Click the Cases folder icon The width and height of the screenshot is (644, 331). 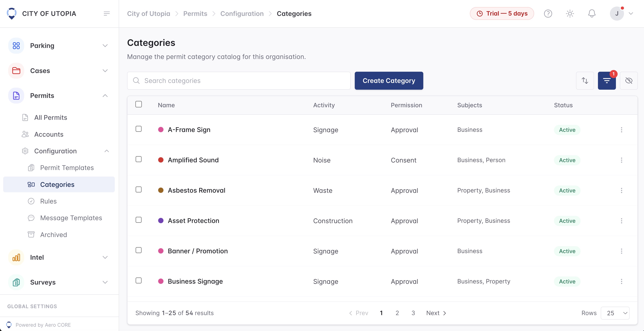click(16, 71)
